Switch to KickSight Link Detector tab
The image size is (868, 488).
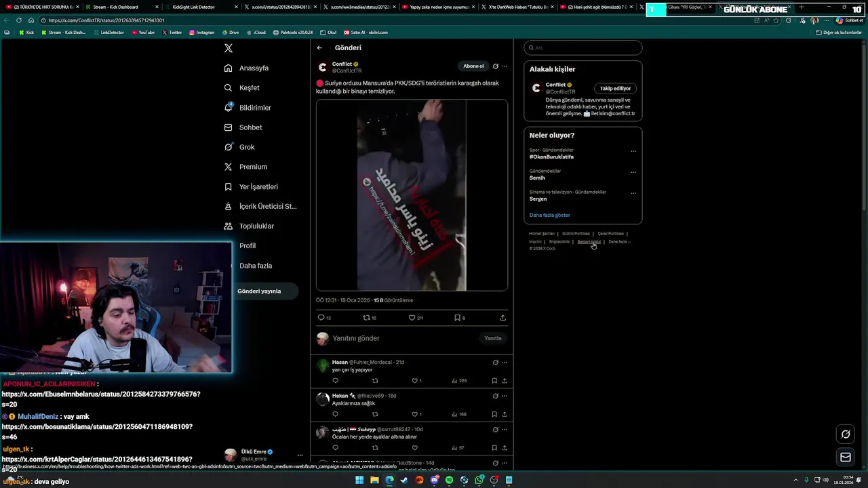(x=201, y=7)
